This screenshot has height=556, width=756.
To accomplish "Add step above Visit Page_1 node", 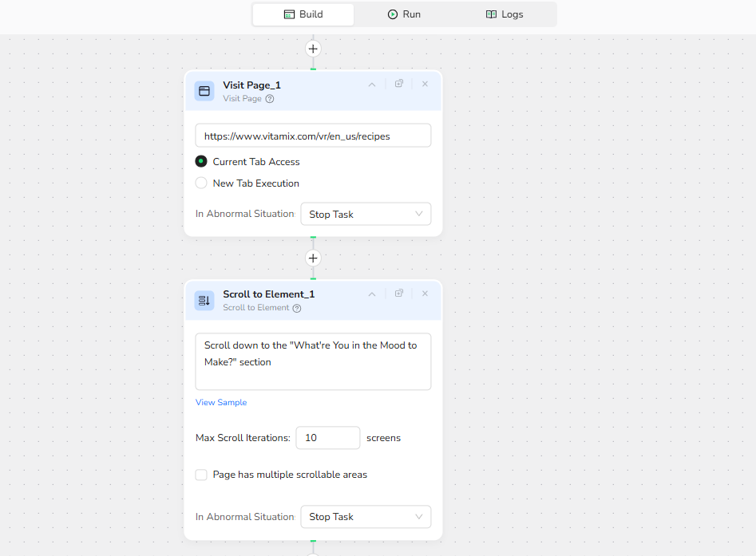I will (x=313, y=49).
